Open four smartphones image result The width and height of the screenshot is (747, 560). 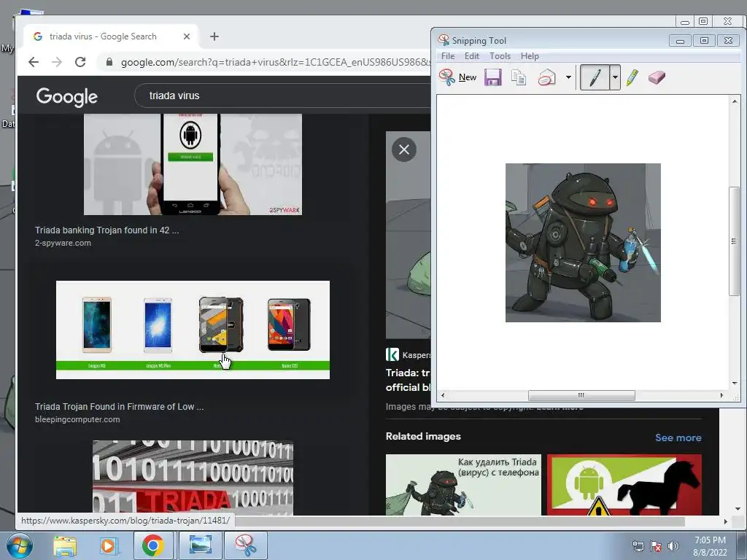[x=193, y=330]
